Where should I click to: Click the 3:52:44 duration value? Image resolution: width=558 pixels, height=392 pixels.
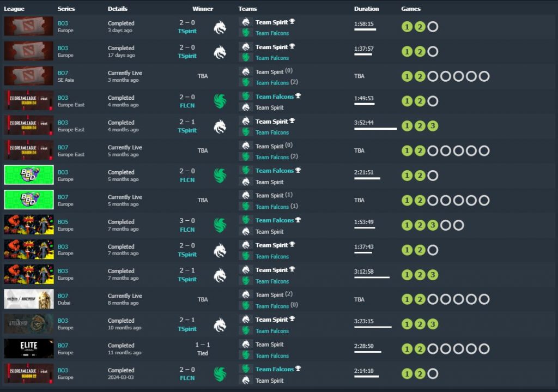coord(363,122)
